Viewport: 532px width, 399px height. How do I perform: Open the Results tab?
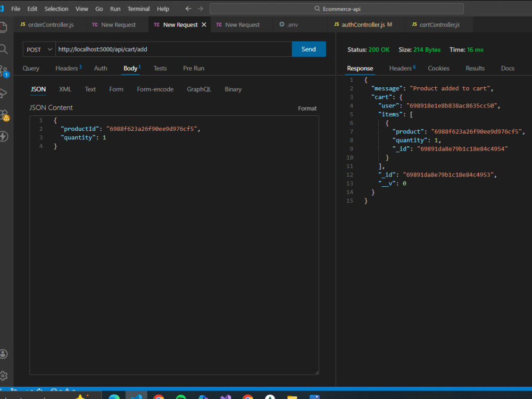(x=475, y=69)
